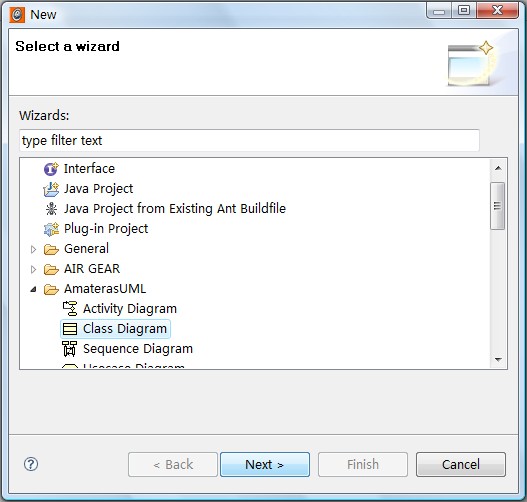The width and height of the screenshot is (527, 502).
Task: Open help via the question mark icon
Action: (x=31, y=464)
